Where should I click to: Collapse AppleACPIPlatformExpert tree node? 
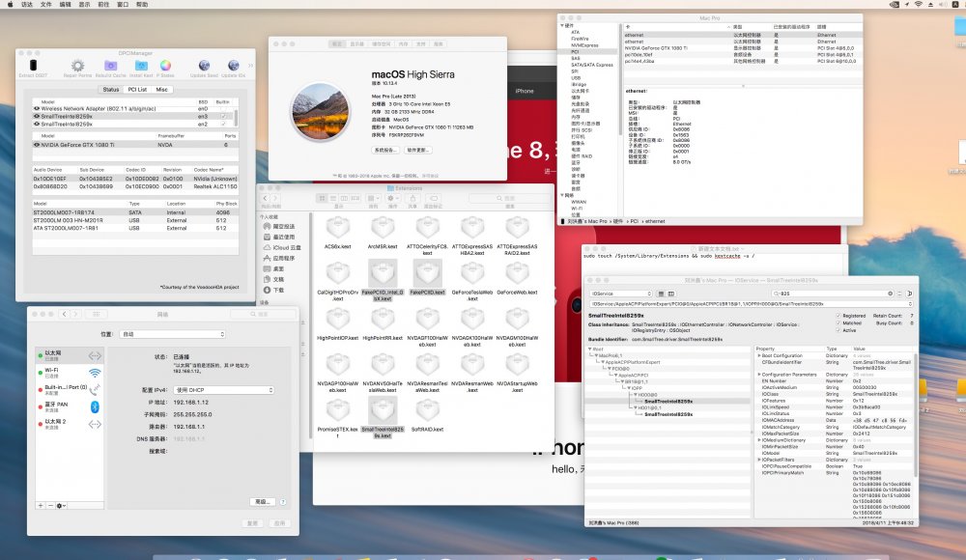coord(603,362)
